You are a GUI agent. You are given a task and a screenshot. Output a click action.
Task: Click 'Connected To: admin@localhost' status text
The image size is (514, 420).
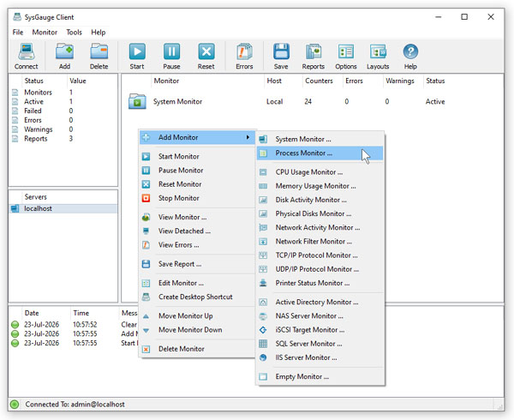click(x=75, y=405)
